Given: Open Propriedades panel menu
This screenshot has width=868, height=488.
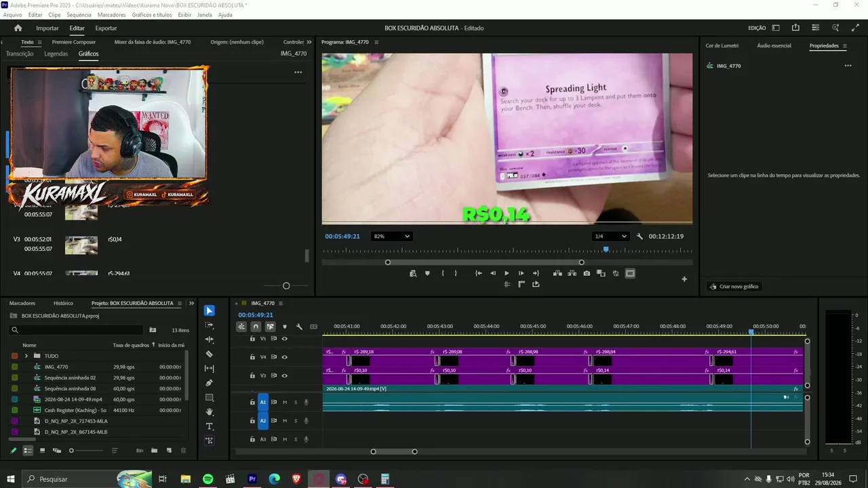Looking at the screenshot, I should (844, 45).
